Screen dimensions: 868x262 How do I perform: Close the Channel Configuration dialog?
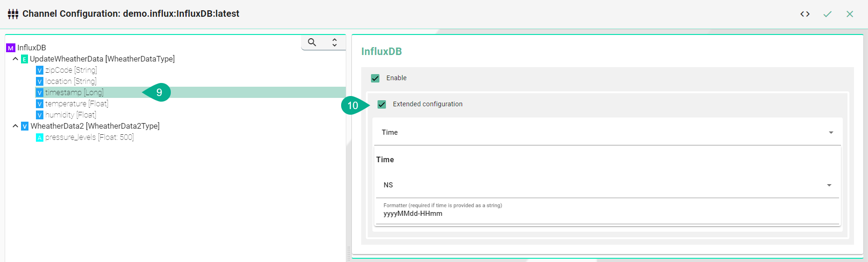click(x=850, y=14)
